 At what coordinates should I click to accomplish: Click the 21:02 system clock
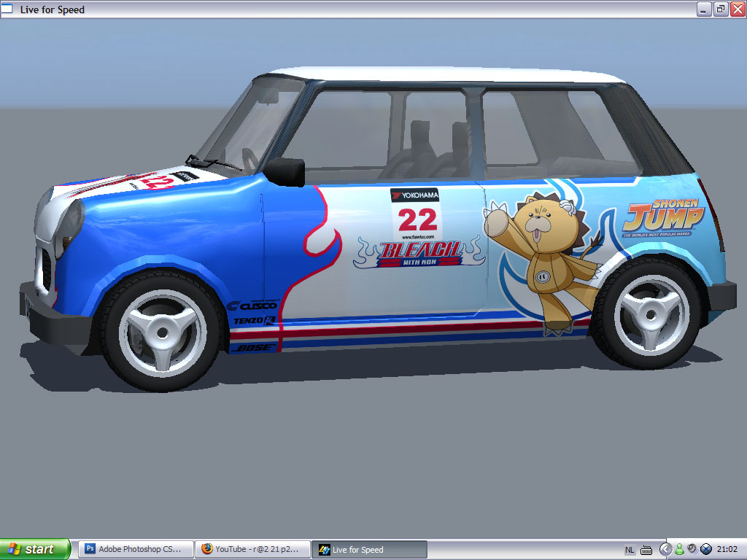(x=727, y=550)
